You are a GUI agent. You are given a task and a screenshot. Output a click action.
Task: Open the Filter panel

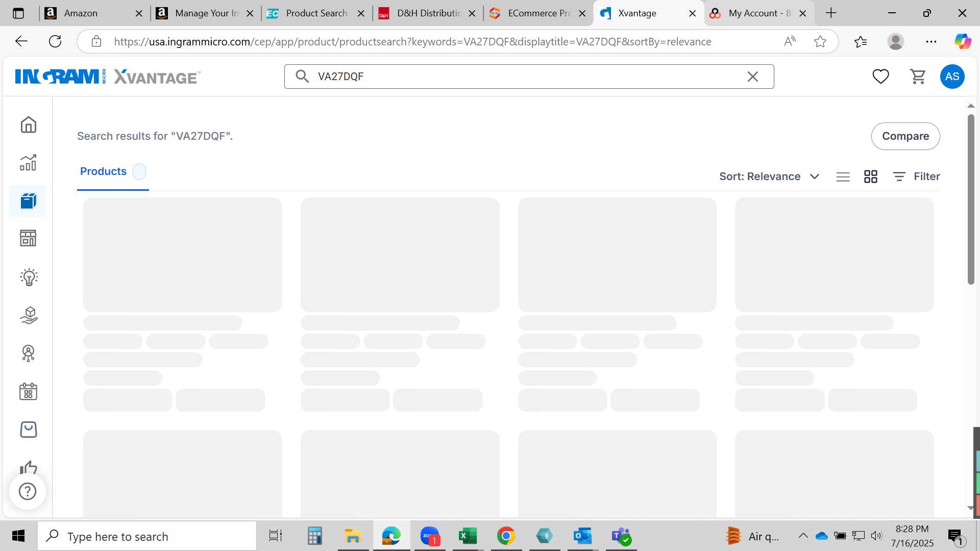click(x=916, y=177)
